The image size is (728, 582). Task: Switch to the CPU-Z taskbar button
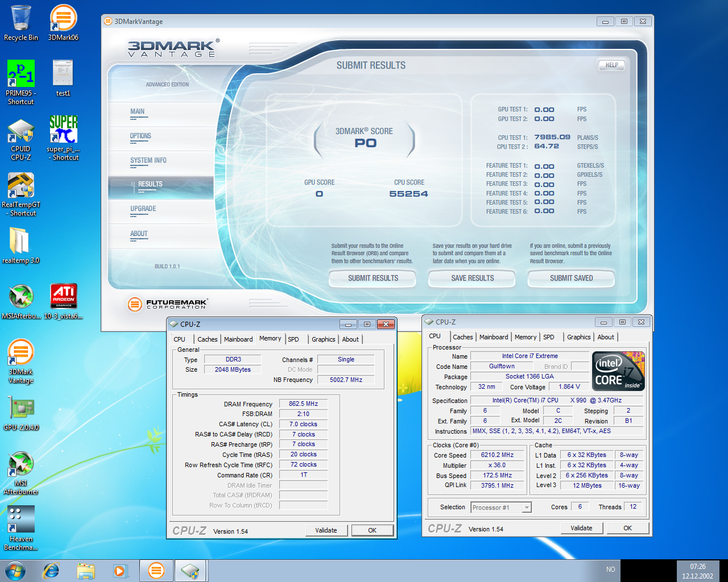(x=191, y=571)
